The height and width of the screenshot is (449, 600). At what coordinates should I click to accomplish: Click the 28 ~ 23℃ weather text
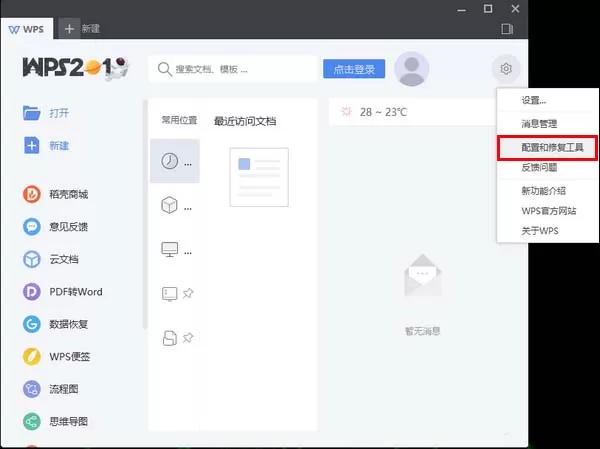click(x=383, y=112)
